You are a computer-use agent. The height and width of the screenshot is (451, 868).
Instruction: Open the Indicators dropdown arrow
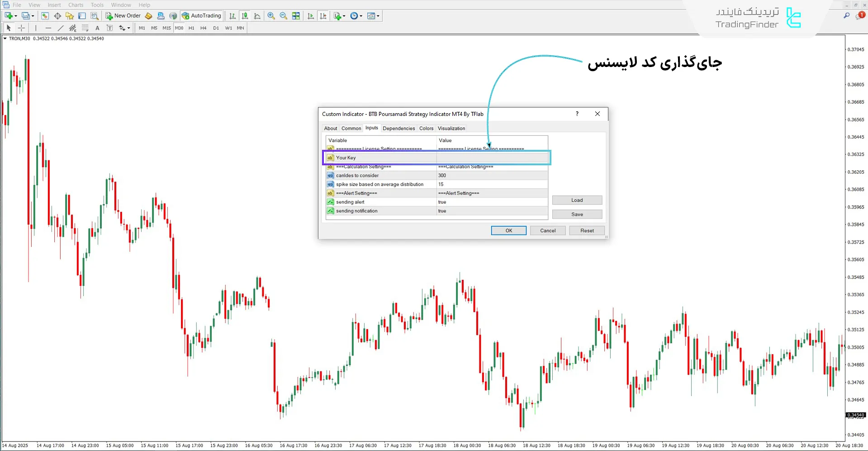(x=344, y=15)
